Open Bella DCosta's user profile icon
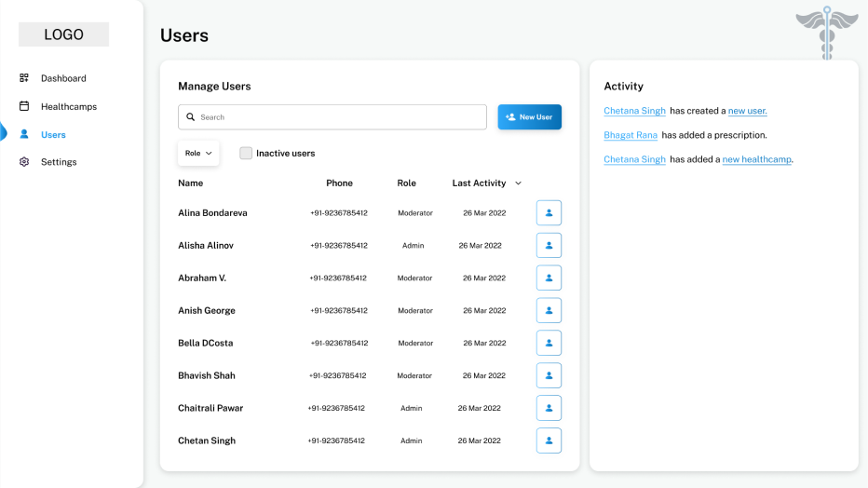The width and height of the screenshot is (868, 488). (x=549, y=344)
